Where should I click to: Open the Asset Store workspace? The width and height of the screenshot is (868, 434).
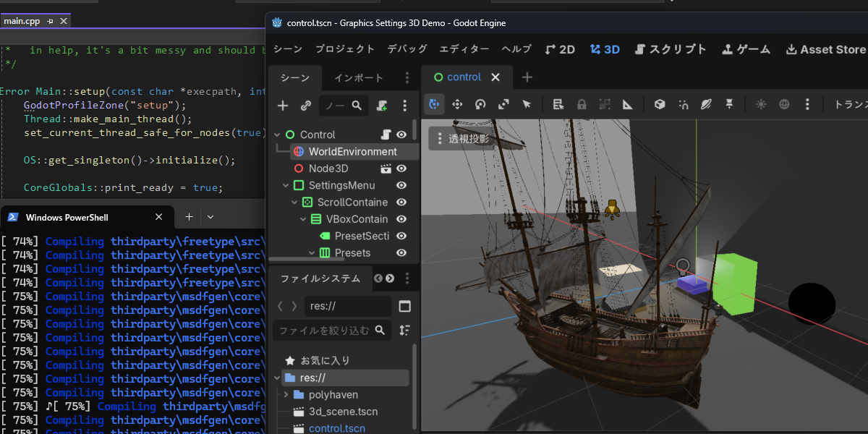coord(825,49)
